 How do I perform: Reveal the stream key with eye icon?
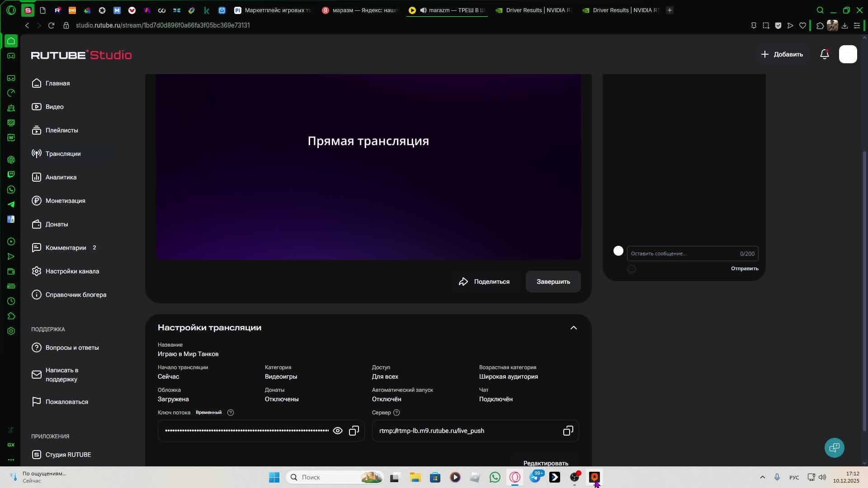[337, 431]
